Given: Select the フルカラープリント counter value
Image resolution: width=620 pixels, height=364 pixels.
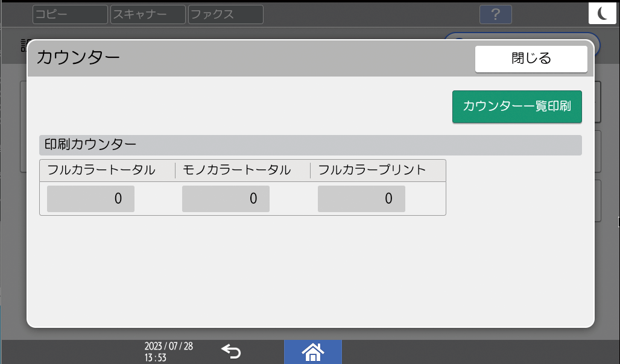Looking at the screenshot, I should (361, 198).
